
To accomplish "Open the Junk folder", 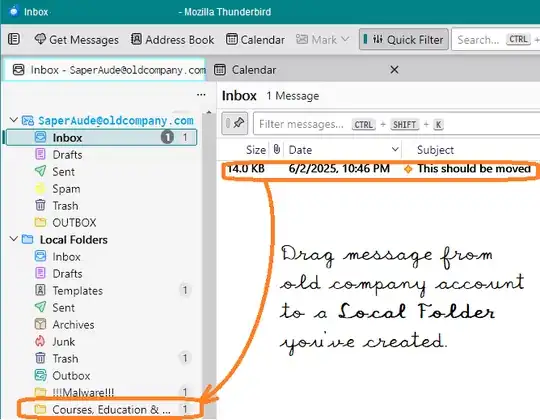I will [102, 342].
